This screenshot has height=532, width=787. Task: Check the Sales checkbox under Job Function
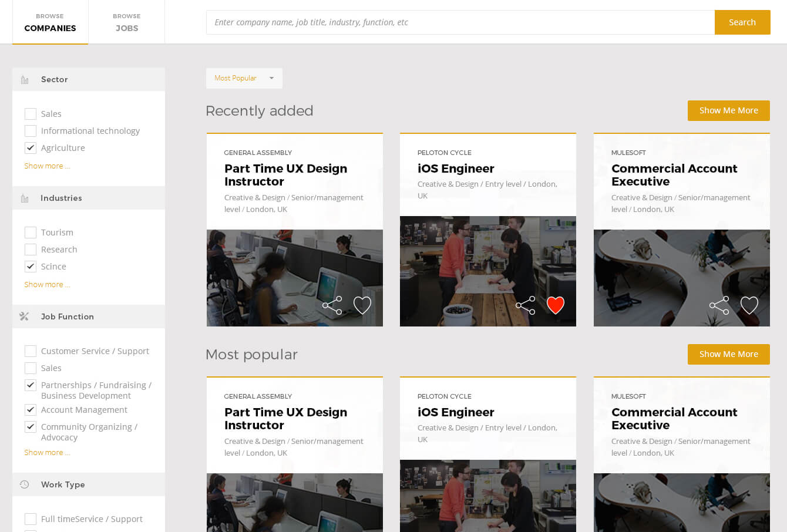point(31,368)
